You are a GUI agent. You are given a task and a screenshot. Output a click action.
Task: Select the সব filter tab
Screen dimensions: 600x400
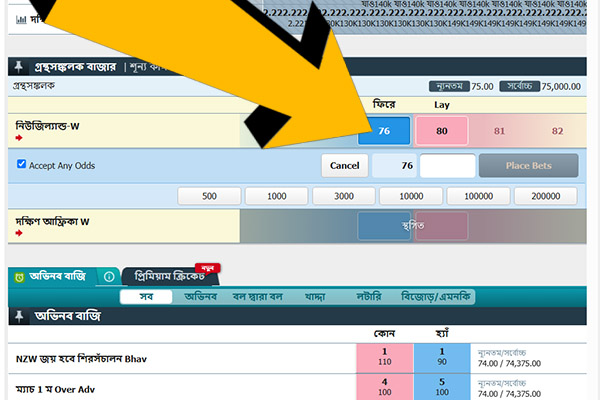click(x=144, y=296)
